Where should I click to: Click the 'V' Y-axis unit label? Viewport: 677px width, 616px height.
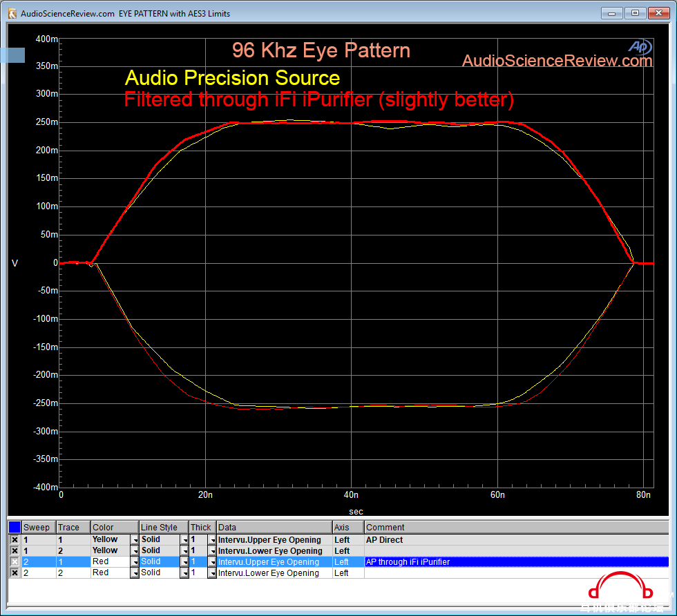pyautogui.click(x=15, y=263)
